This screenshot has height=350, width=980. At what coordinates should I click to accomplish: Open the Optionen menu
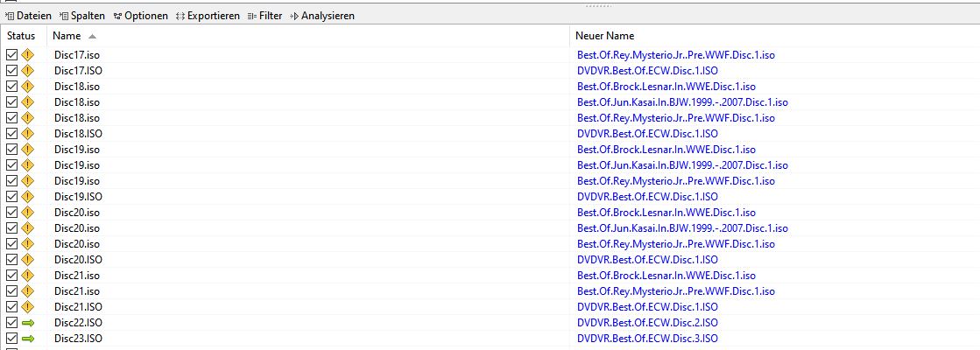(x=140, y=16)
